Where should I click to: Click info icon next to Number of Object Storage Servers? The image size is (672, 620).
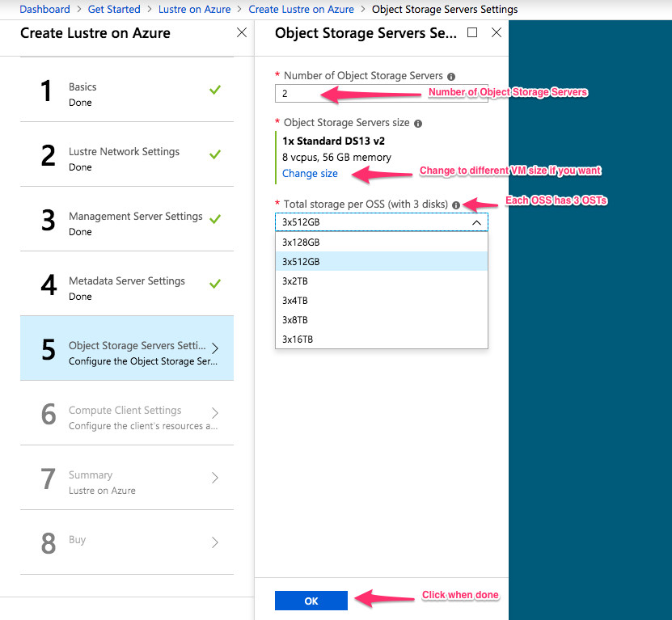pos(451,77)
